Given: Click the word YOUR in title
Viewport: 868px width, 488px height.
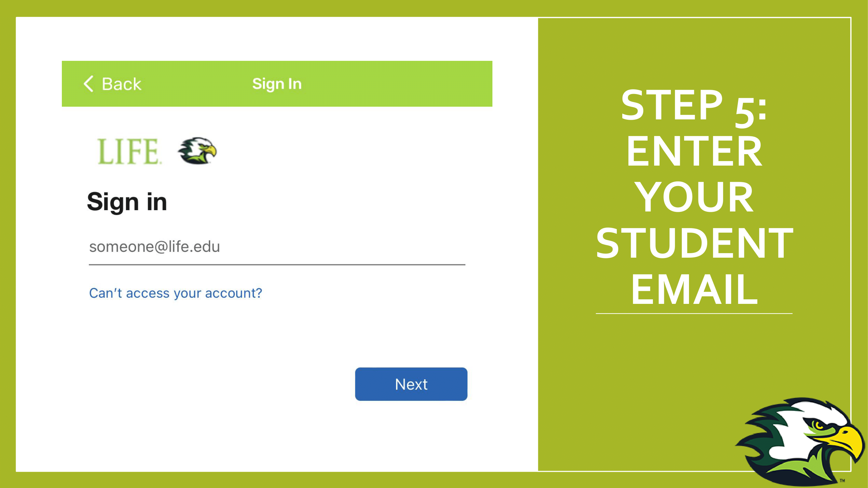Looking at the screenshot, I should tap(694, 197).
